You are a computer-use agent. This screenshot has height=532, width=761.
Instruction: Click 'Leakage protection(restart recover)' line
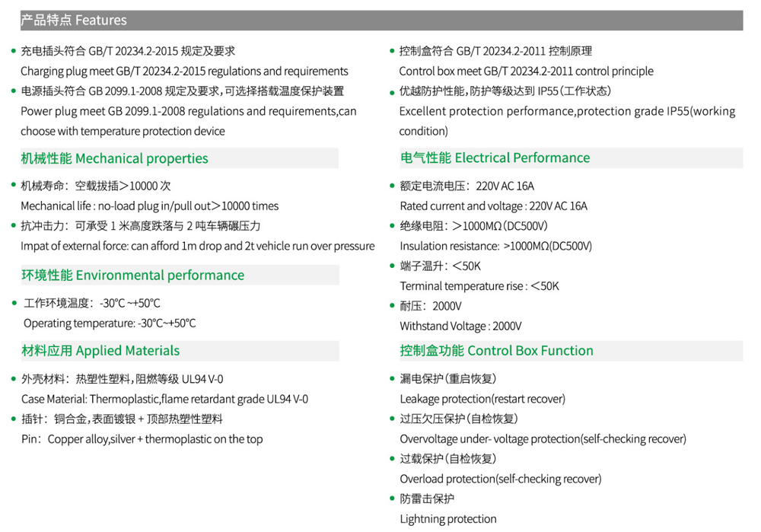[482, 399]
